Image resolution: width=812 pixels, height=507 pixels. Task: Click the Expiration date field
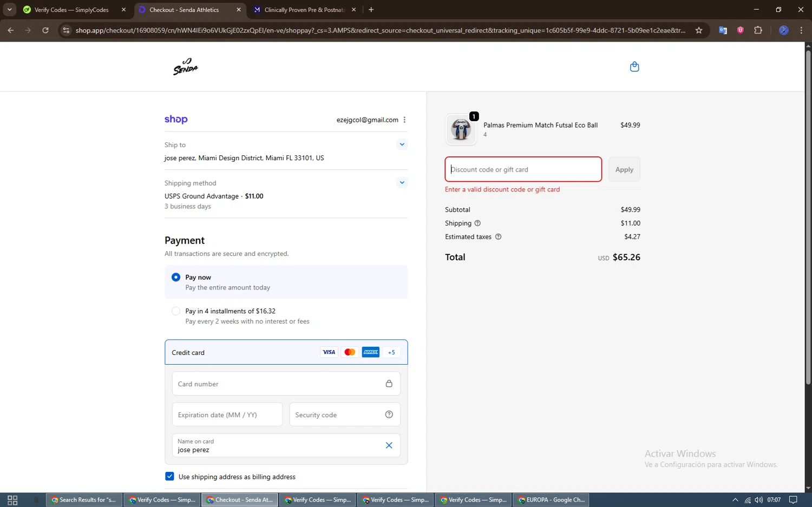click(x=227, y=414)
